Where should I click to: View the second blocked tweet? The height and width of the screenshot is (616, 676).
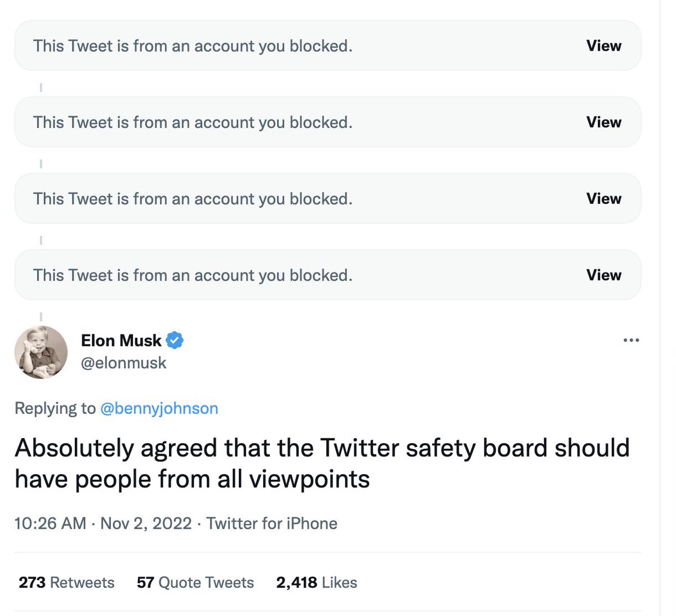coord(603,122)
